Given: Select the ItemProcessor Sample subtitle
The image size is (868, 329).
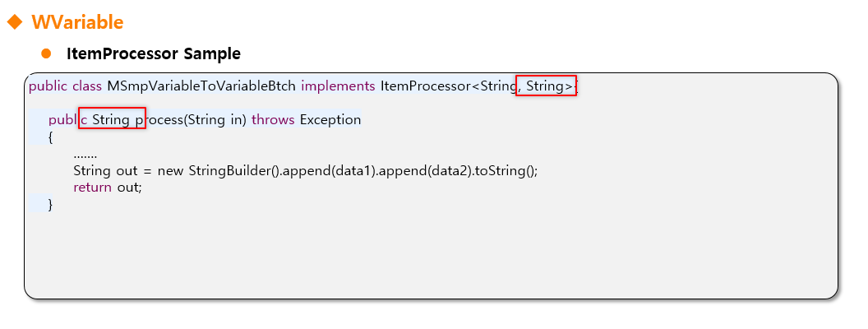Looking at the screenshot, I should click(153, 54).
